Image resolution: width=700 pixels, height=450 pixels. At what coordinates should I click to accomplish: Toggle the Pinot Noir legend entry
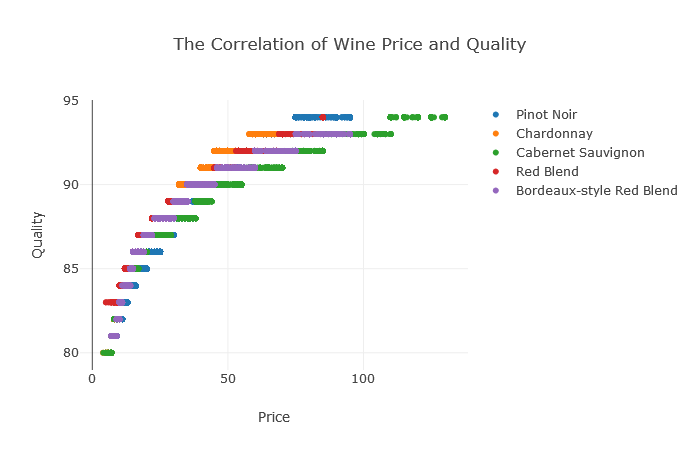click(546, 115)
